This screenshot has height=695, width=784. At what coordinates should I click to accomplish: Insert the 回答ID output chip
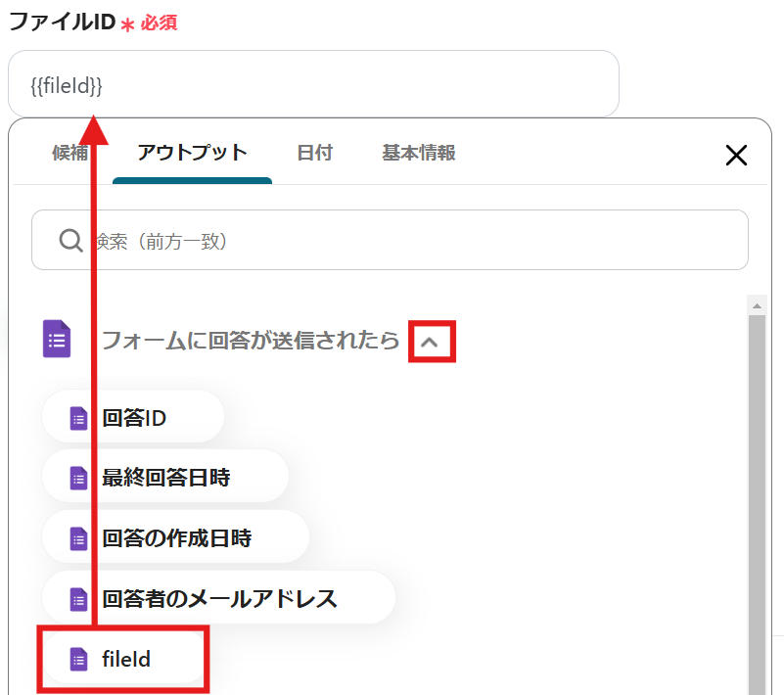click(133, 416)
